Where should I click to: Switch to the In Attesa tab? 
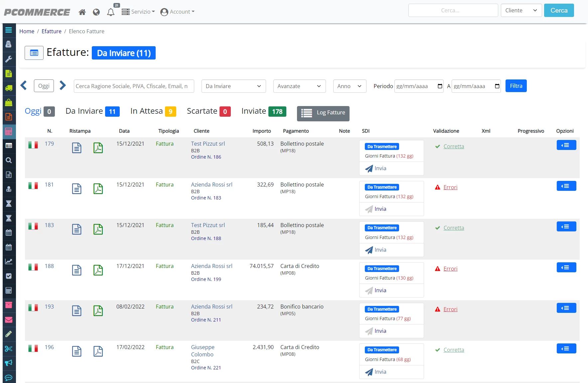coord(153,111)
